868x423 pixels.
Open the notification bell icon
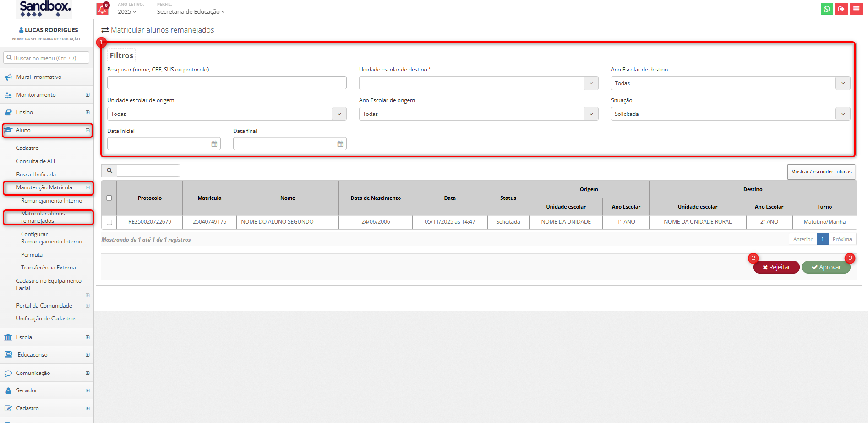pos(102,9)
